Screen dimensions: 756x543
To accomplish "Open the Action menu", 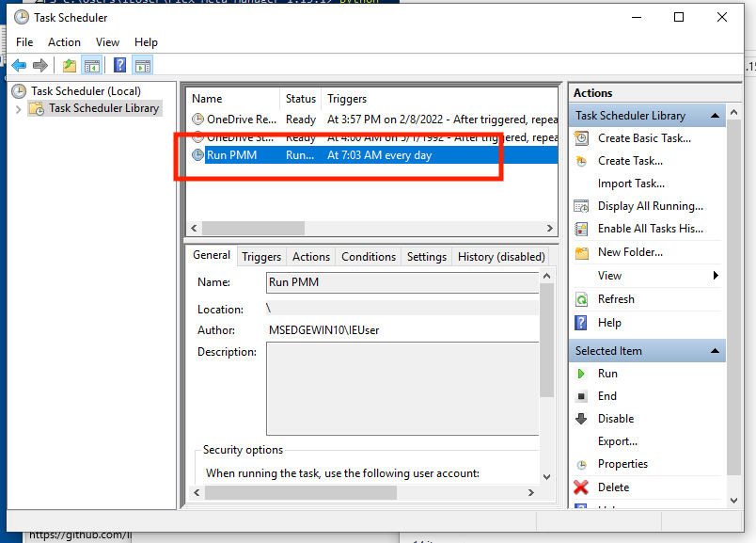I will click(64, 42).
